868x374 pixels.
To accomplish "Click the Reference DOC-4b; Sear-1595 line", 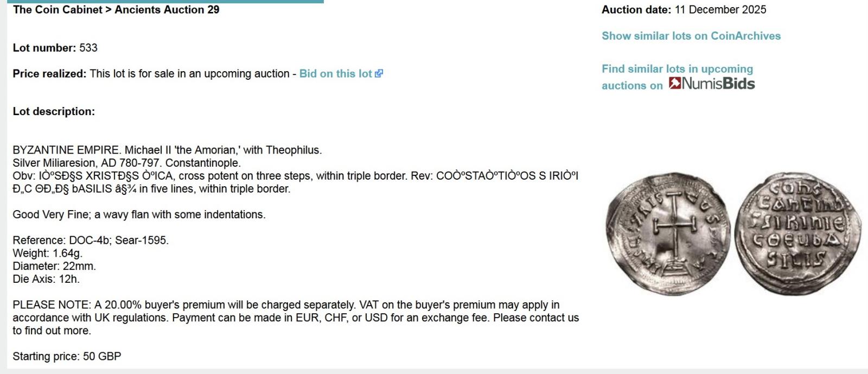I will coord(91,240).
